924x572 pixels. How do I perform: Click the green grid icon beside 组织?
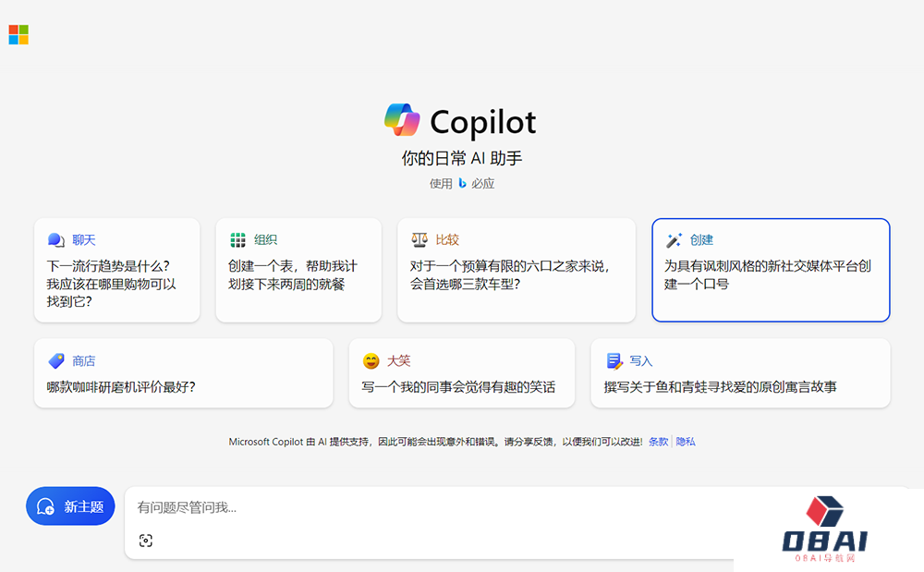[237, 240]
